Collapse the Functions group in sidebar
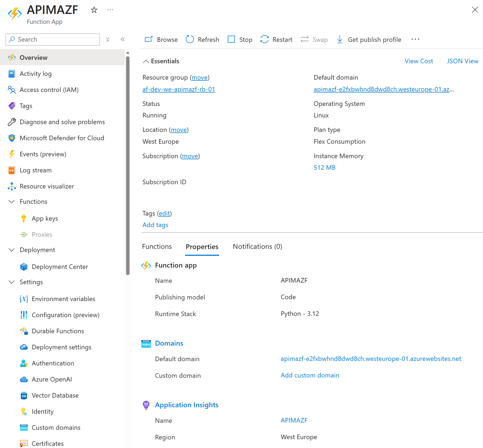The height and width of the screenshot is (448, 483). (x=12, y=202)
